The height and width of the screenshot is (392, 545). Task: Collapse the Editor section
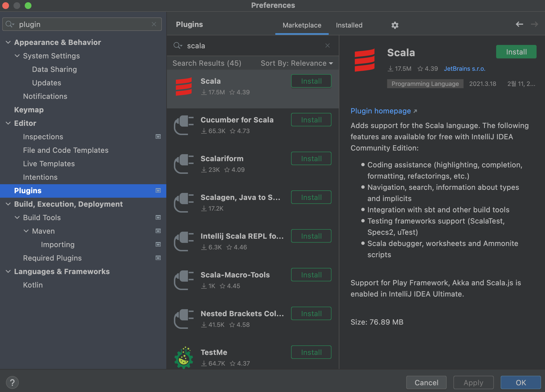pos(8,123)
